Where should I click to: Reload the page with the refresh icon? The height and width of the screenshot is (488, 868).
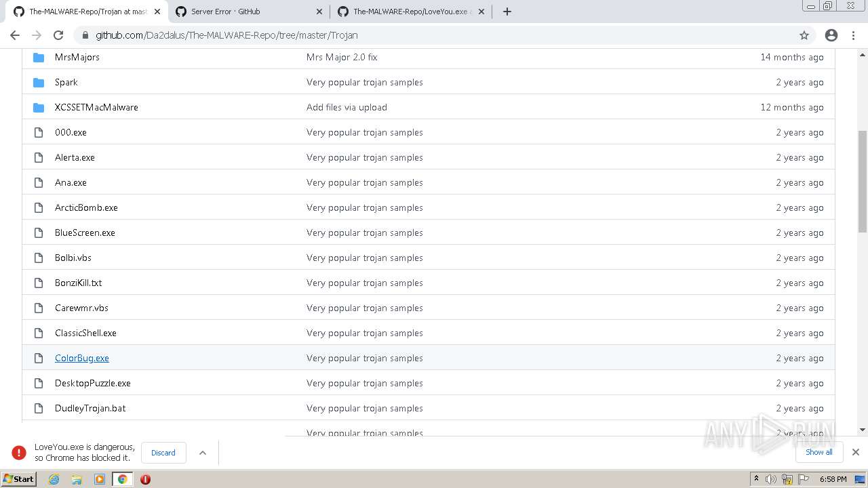[x=58, y=35]
